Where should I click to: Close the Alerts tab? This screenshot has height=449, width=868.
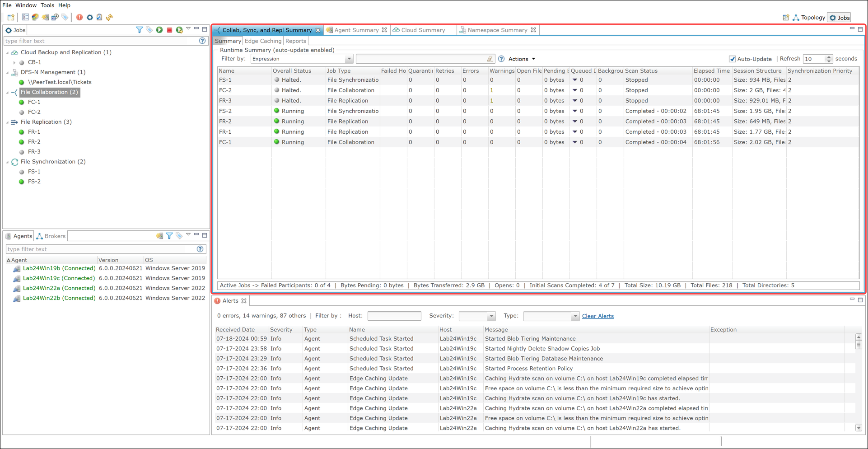click(x=244, y=301)
